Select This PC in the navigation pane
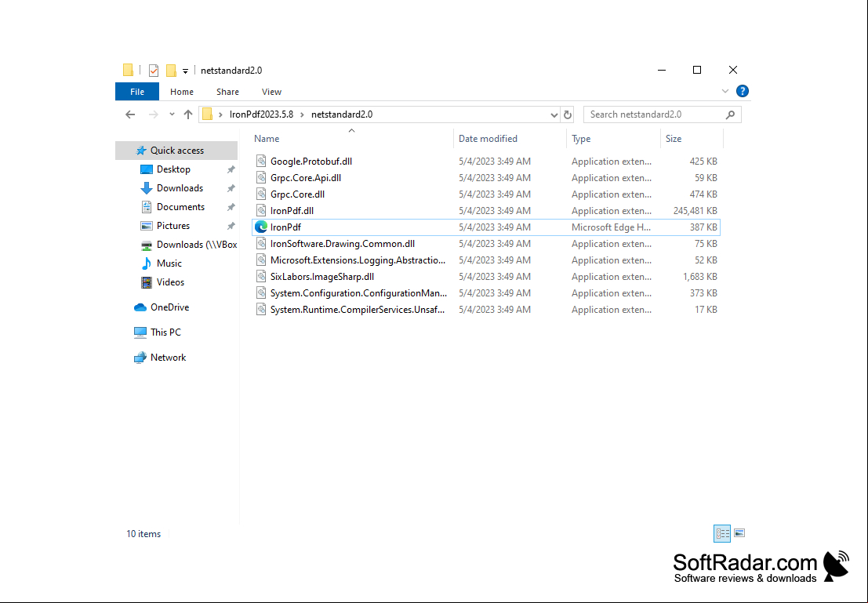 pos(165,332)
